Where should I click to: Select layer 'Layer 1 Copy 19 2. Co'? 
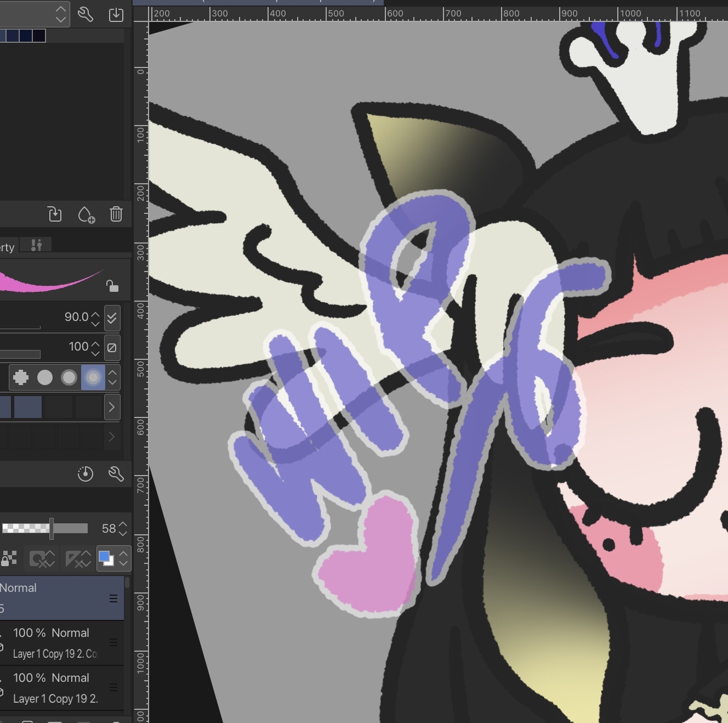click(55, 643)
